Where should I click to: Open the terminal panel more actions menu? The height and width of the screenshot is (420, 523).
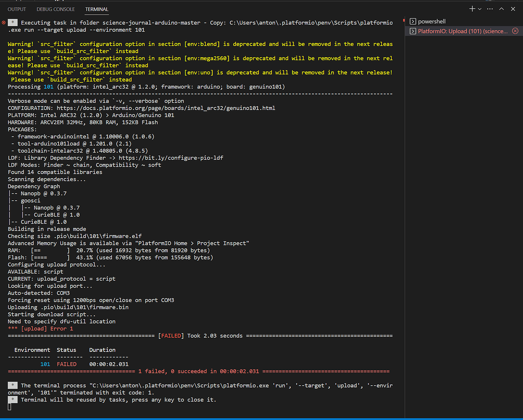[x=490, y=9]
